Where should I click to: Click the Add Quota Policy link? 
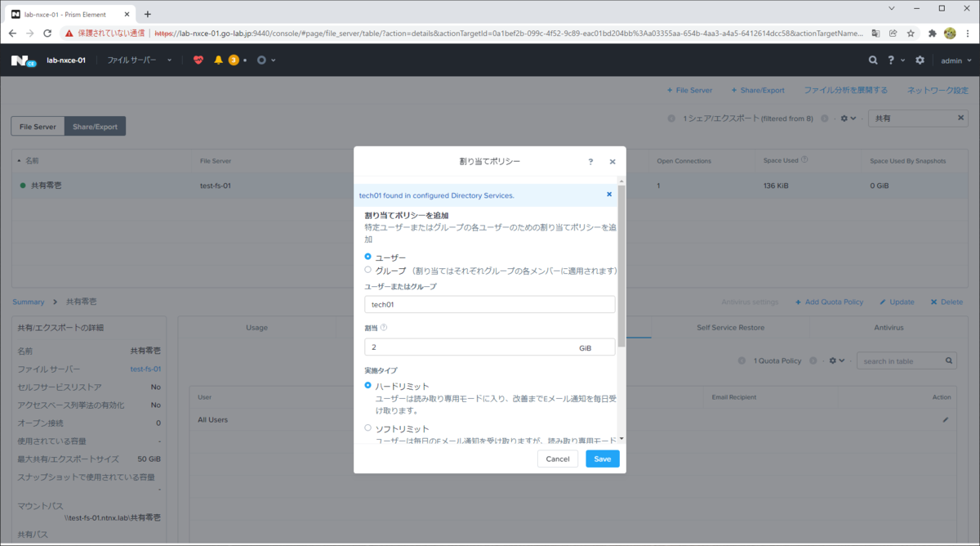point(829,302)
